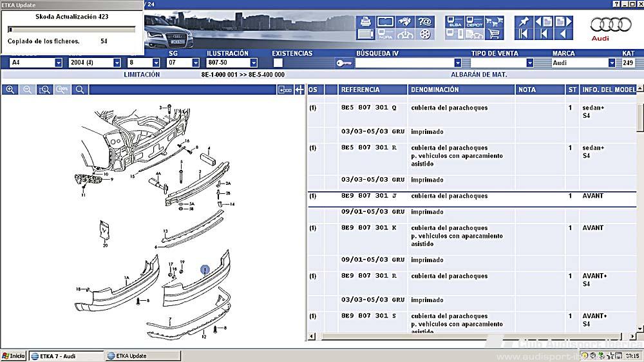644x362 pixels.
Task: Click blue callout marker on bumper illustration
Action: click(x=205, y=269)
